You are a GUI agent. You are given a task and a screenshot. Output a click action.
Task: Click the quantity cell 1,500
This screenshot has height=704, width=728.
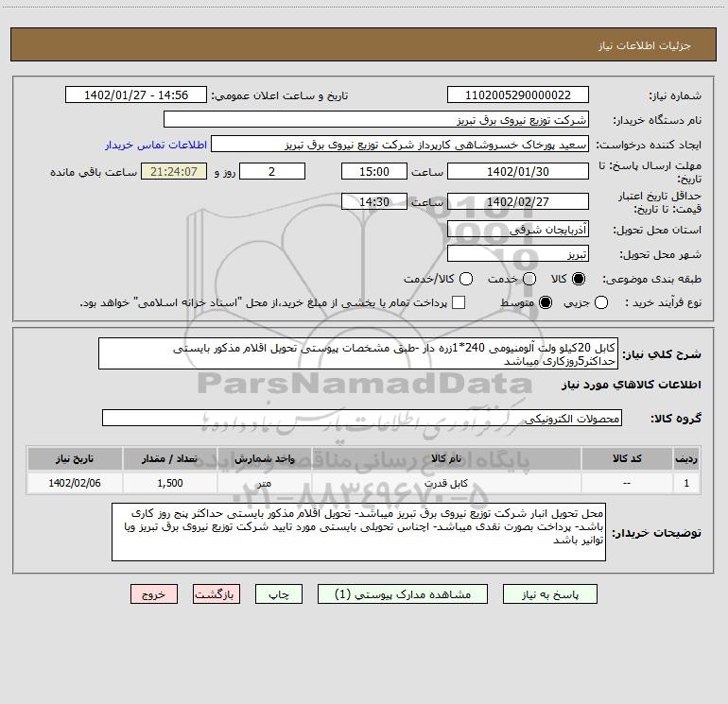point(170,483)
